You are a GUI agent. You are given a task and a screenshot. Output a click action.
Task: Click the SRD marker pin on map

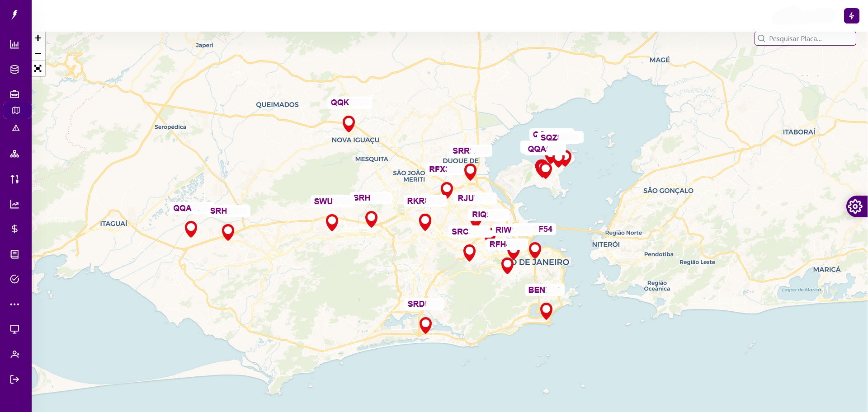tap(425, 324)
